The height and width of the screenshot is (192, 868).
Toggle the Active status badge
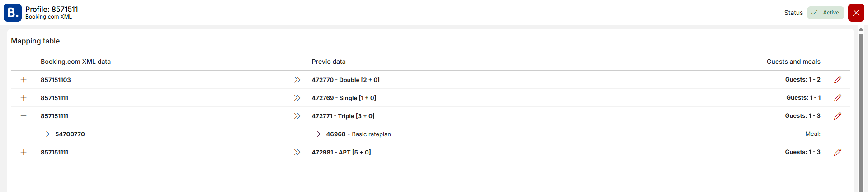(826, 13)
